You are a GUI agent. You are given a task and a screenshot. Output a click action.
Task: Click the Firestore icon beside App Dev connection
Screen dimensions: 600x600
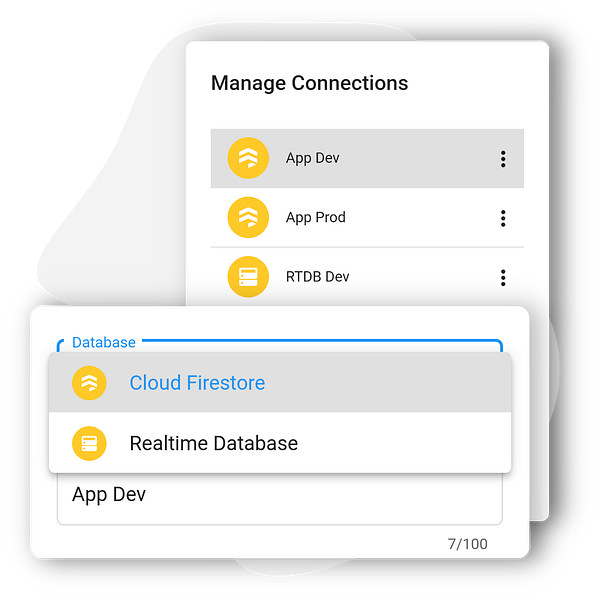(248, 158)
